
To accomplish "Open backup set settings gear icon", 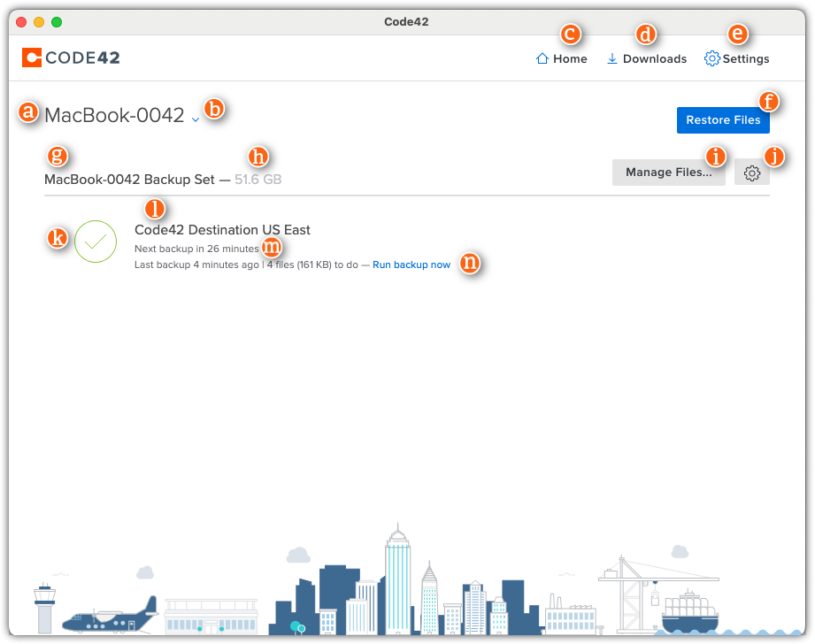I will point(751,172).
